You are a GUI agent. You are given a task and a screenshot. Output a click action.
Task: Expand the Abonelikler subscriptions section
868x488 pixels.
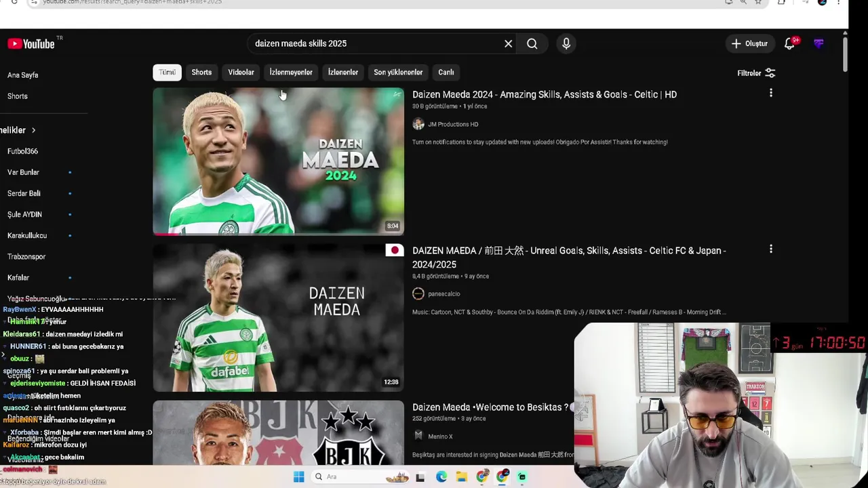[x=18, y=130]
